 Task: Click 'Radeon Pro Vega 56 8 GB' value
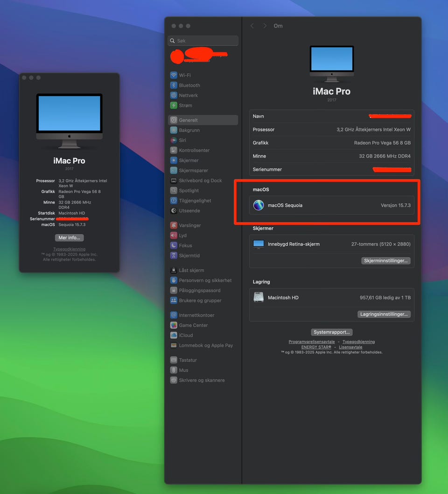pyautogui.click(x=382, y=143)
